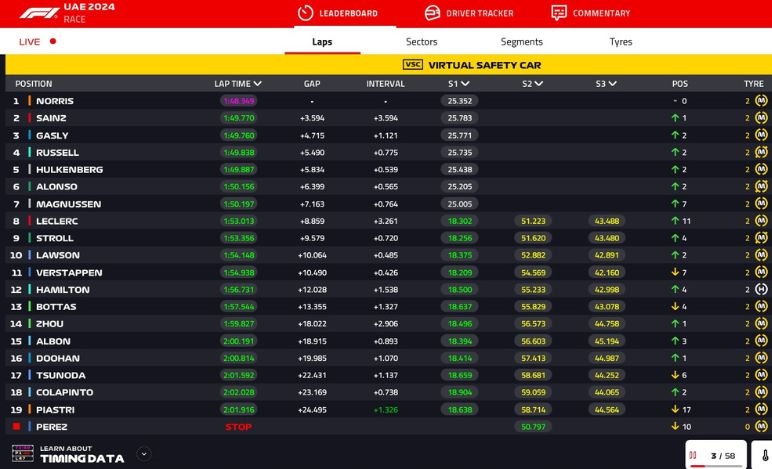The image size is (772, 469).
Task: Open the Leaderboard timer icon tab
Action: (x=306, y=13)
